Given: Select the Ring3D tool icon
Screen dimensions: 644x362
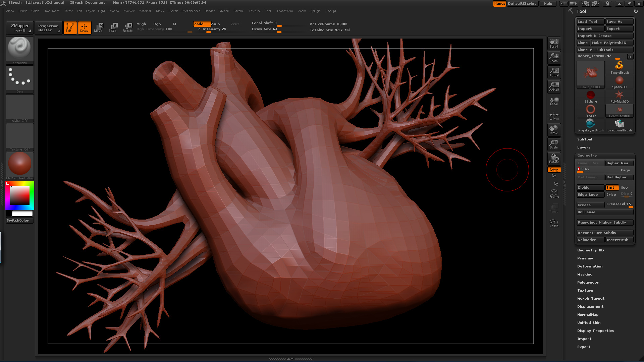Looking at the screenshot, I should coord(590,111).
